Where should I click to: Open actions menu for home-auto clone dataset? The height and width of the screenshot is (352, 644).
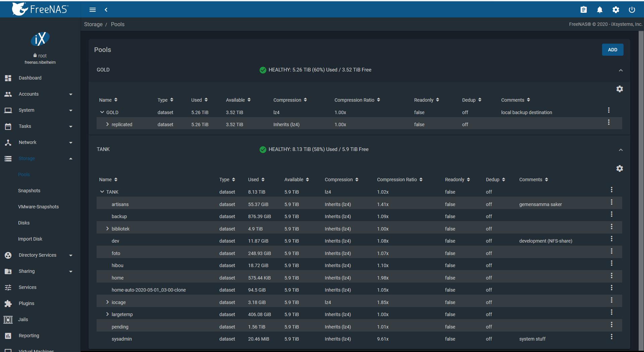(611, 288)
